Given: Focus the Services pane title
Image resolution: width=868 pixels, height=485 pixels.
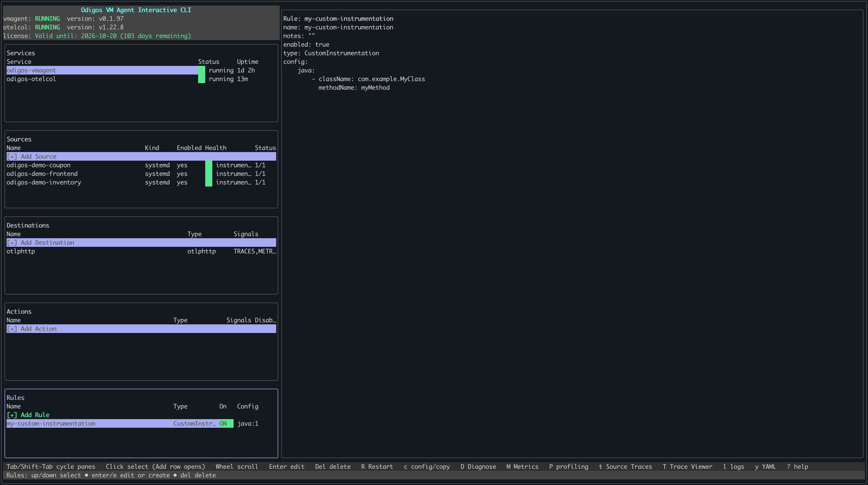Looking at the screenshot, I should coord(21,53).
